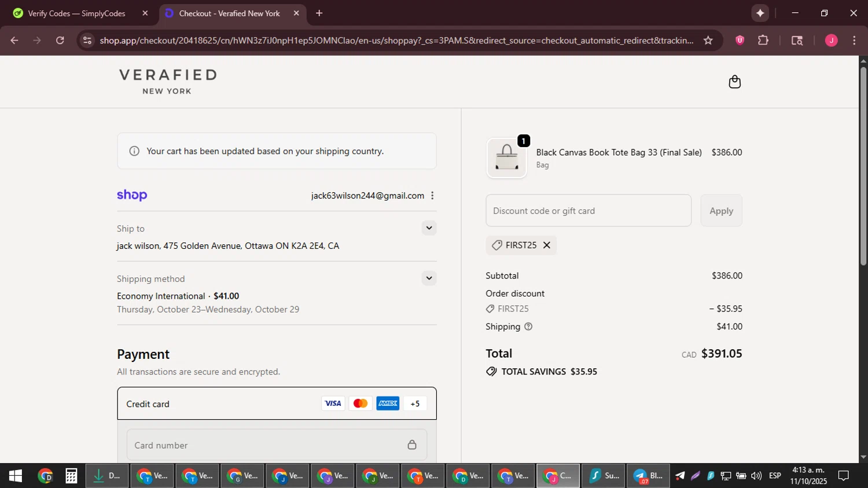
Task: Switch to Verify Codes — SimplyCodes tab
Action: (x=76, y=13)
